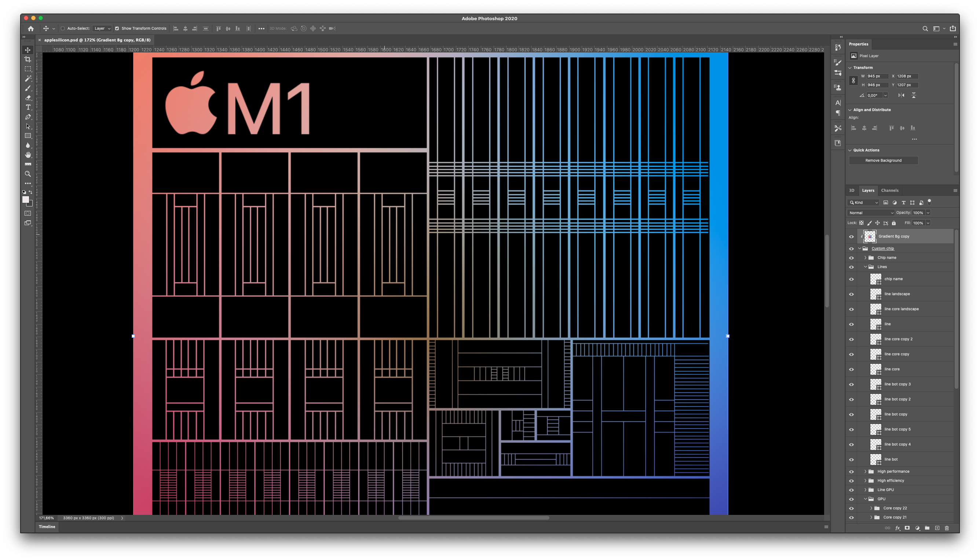Click the background color swatch
This screenshot has height=560, width=980.
(x=31, y=204)
